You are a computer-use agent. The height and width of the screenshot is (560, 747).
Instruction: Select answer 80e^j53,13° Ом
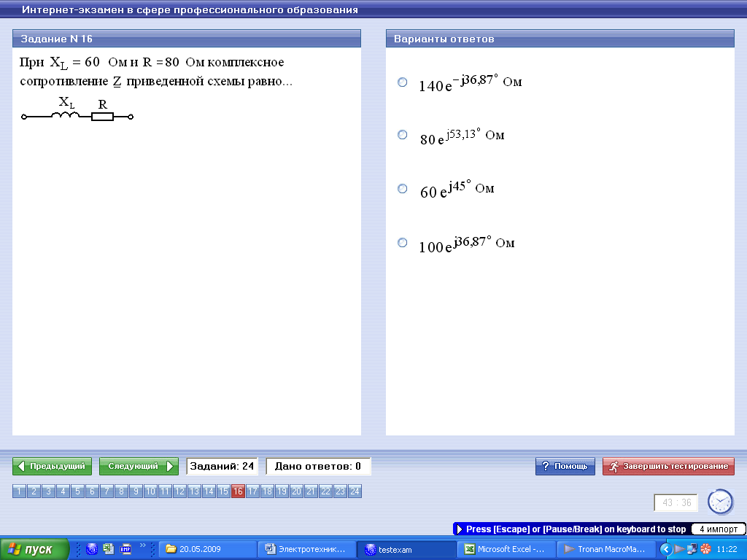point(403,135)
